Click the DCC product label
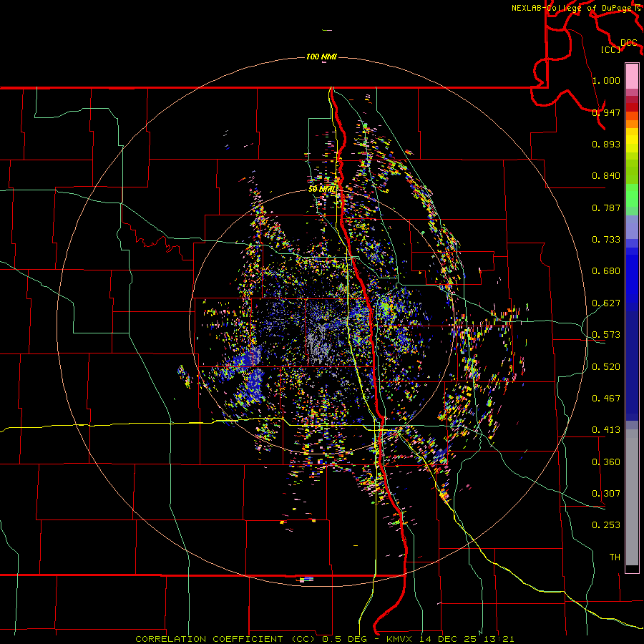Image resolution: width=644 pixels, height=644 pixels. [x=628, y=43]
